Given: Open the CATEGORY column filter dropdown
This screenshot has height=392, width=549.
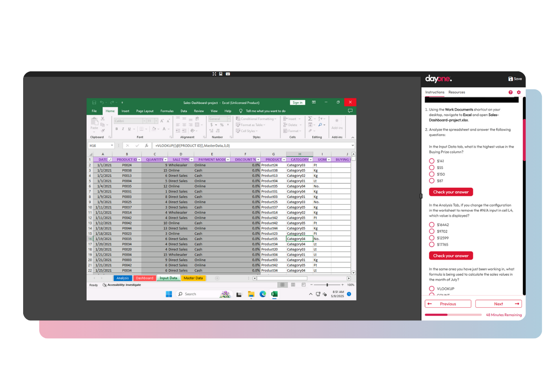Looking at the screenshot, I should click(311, 160).
